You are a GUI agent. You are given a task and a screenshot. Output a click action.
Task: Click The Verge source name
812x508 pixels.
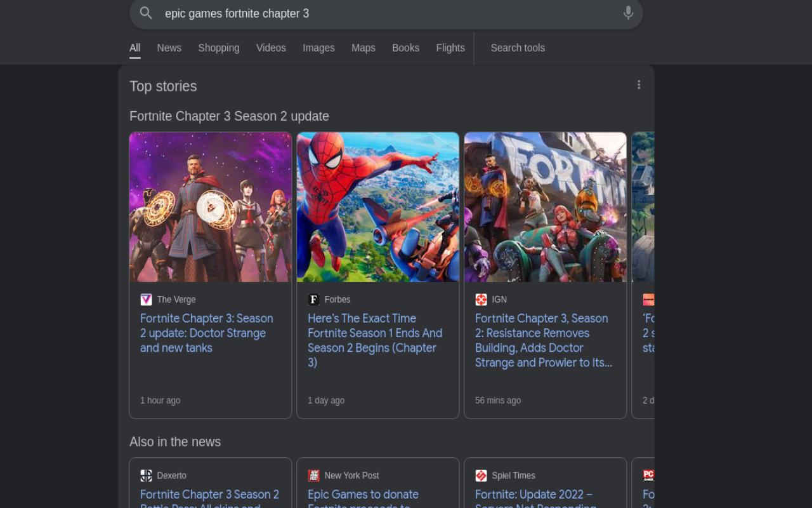coord(176,299)
